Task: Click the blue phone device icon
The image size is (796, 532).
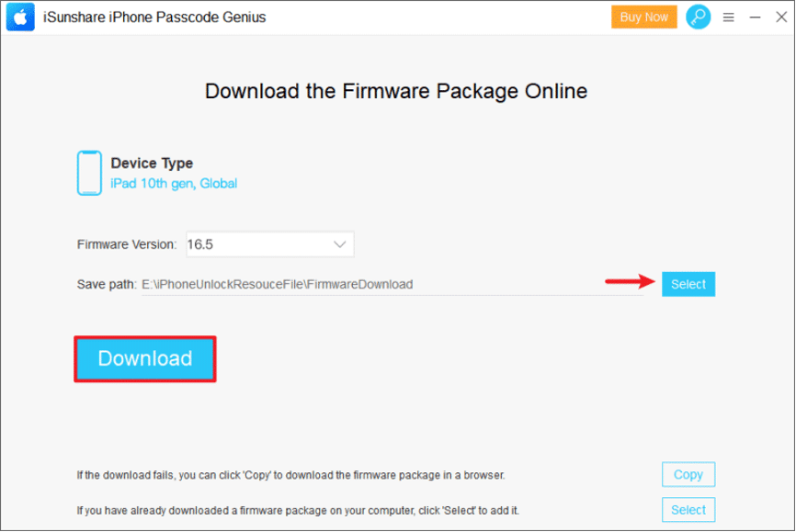Action: (89, 173)
